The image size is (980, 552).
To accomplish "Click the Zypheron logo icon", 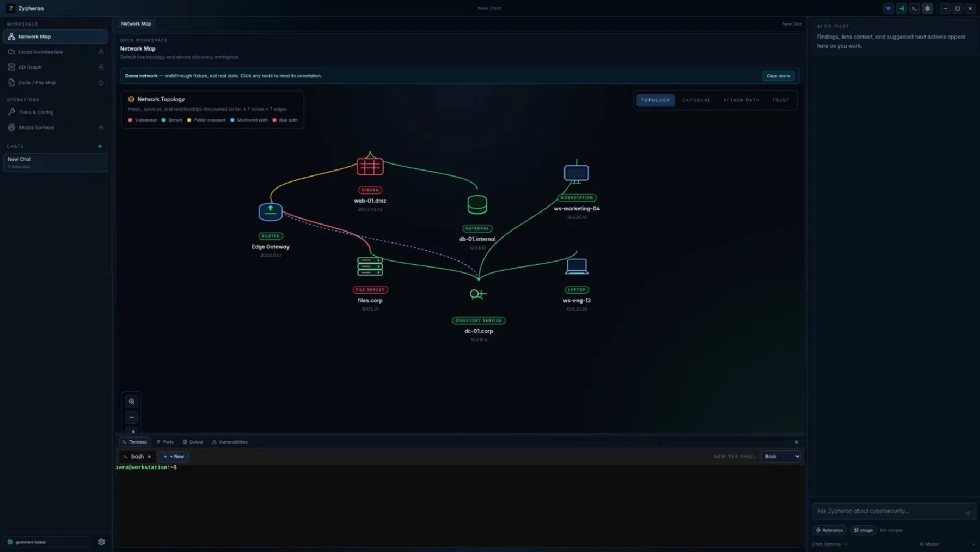I will pyautogui.click(x=10, y=8).
